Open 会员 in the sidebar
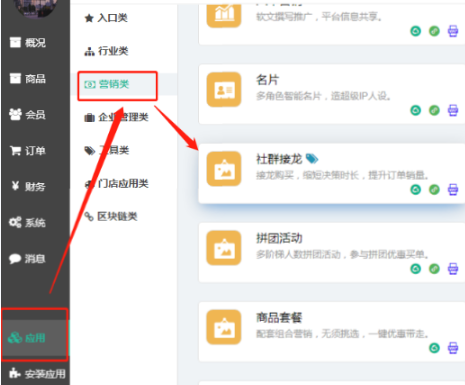This screenshot has height=385, width=465. 28,115
